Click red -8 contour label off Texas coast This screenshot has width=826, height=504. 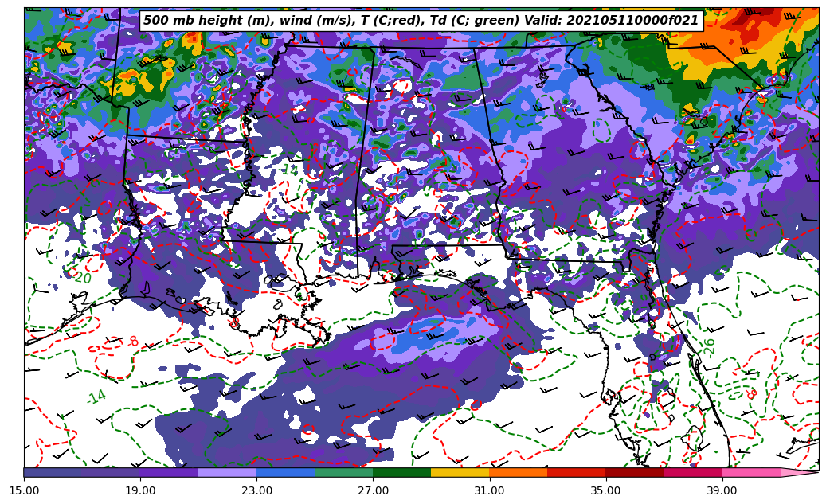tap(132, 342)
